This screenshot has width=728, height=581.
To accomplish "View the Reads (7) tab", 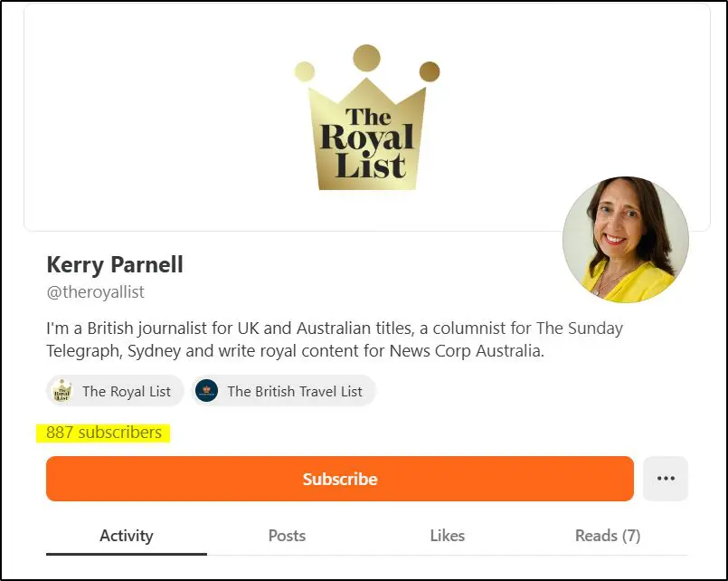I will [608, 536].
